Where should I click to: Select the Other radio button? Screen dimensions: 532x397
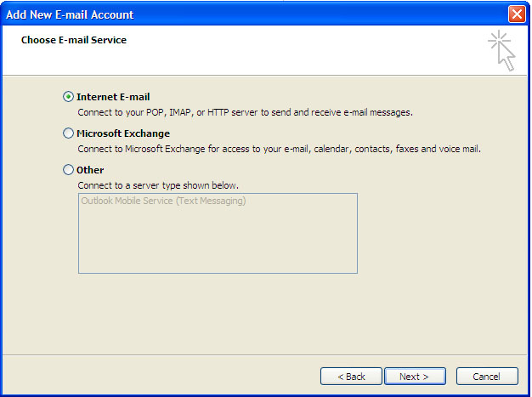[68, 169]
